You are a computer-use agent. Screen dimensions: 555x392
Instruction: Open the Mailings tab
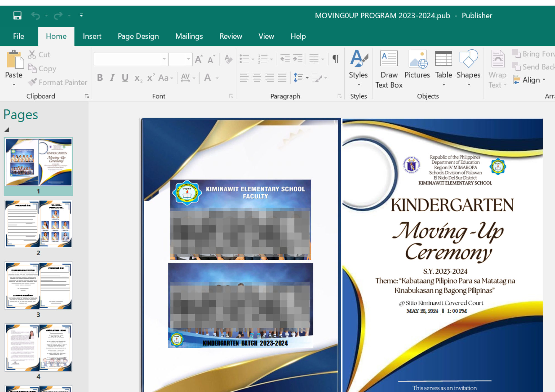click(x=189, y=36)
